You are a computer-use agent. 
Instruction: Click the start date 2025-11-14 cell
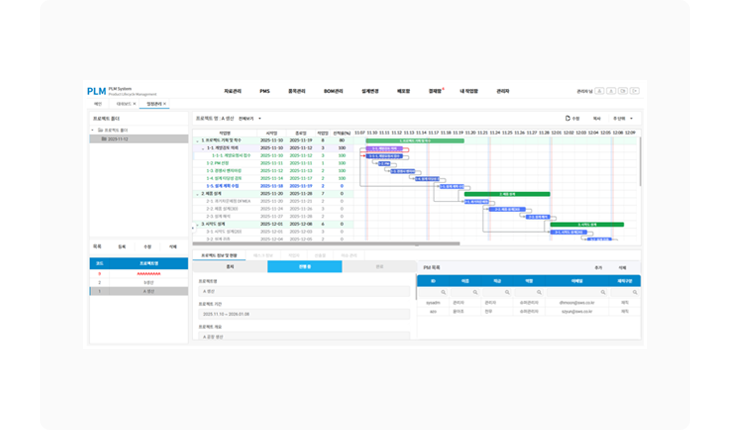click(271, 178)
